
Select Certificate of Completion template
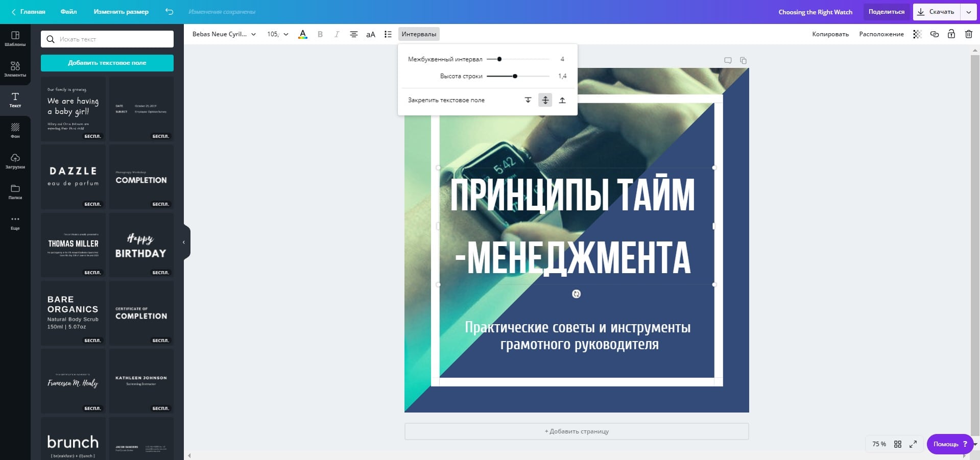[x=141, y=313]
